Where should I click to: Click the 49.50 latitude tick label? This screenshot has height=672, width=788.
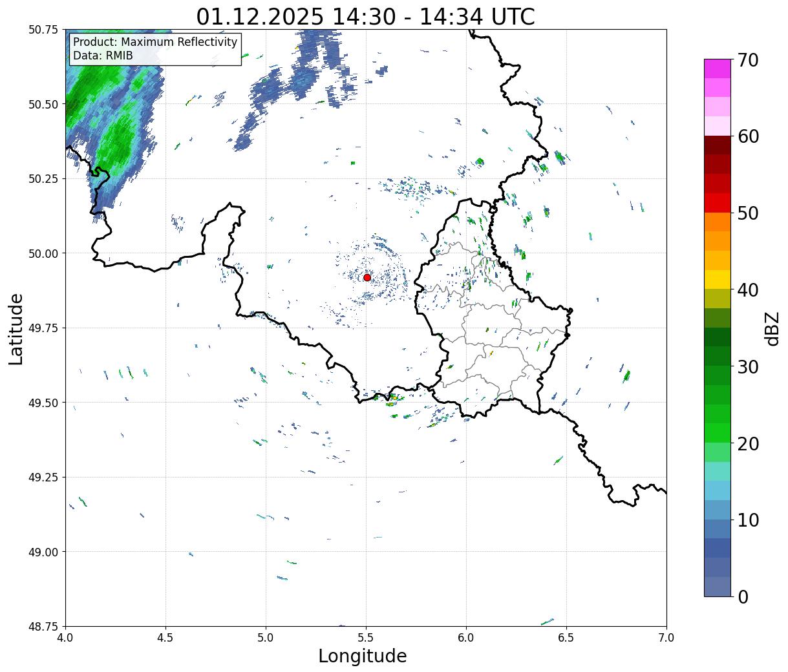pyautogui.click(x=43, y=403)
